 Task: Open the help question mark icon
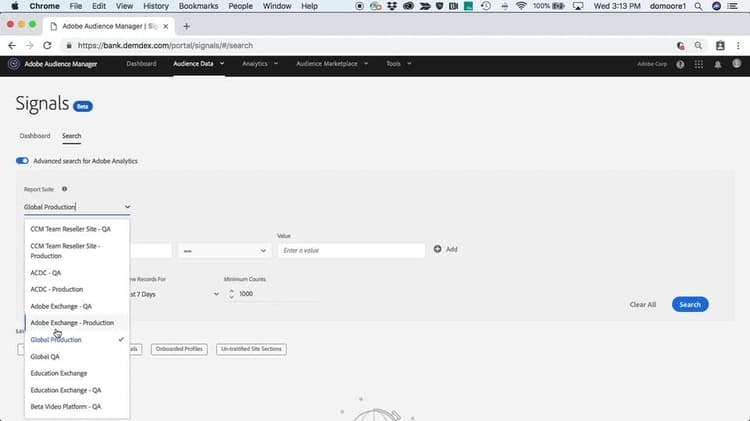tap(680, 64)
